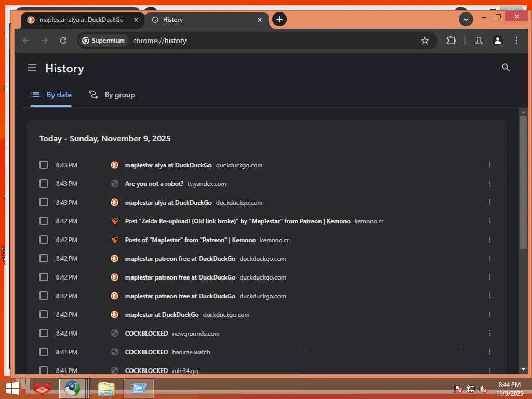Click the Search history magnifier icon
This screenshot has width=532, height=399.
506,68
